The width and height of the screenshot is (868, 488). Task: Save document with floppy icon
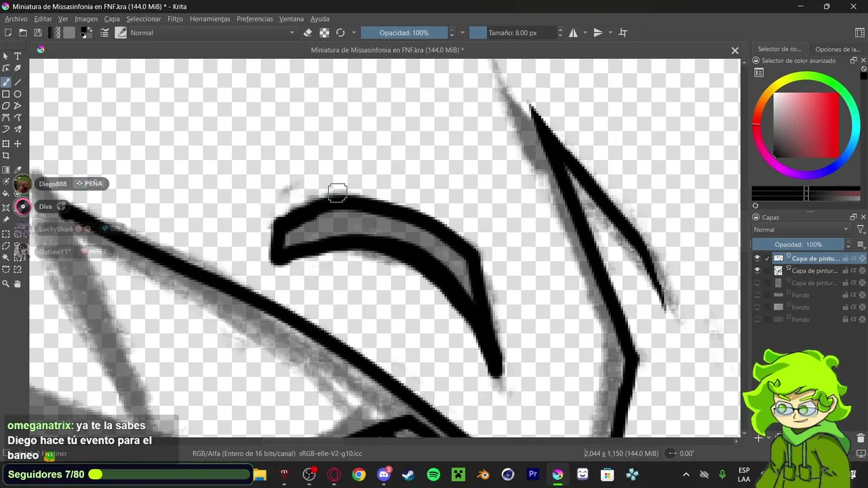[38, 33]
